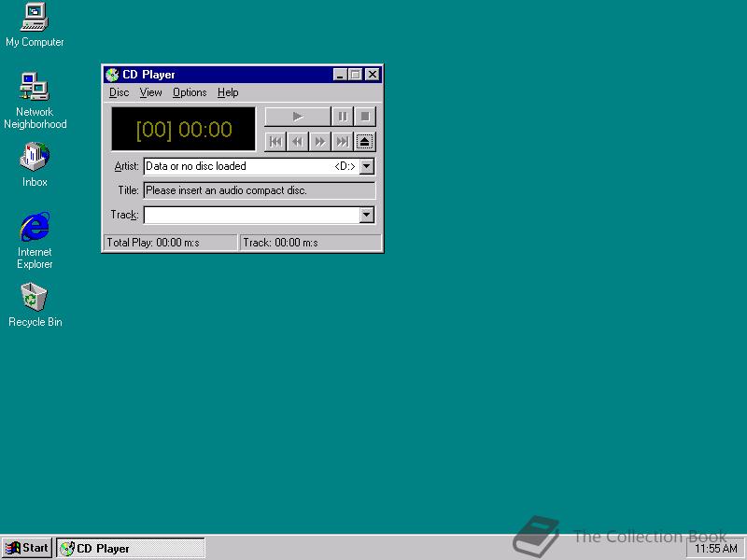Click the [00] 00:00 time display
747x560 pixels.
coord(183,129)
